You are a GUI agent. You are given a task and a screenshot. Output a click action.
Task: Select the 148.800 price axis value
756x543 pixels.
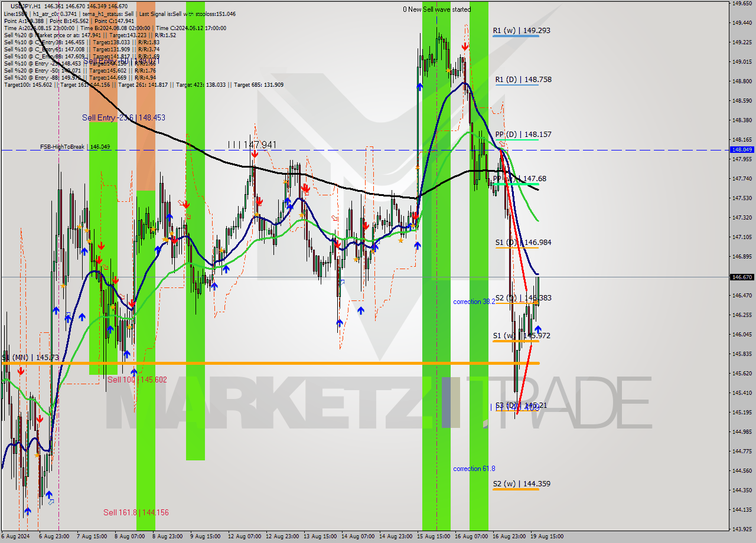coord(742,81)
